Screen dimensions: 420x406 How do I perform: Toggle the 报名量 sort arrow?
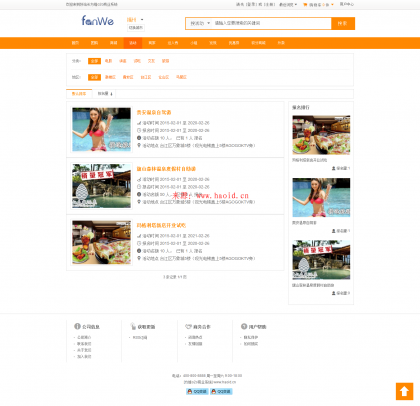coord(111,94)
